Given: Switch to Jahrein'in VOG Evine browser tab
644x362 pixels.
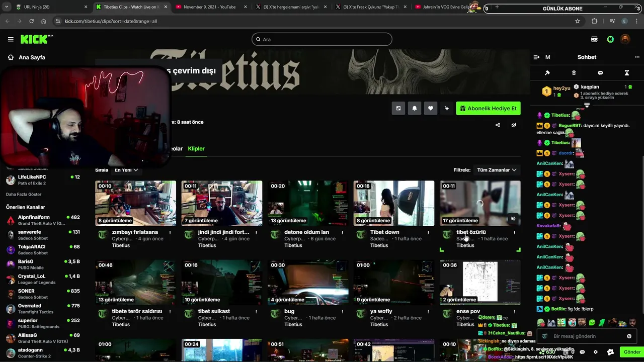Looking at the screenshot, I should (445, 7).
